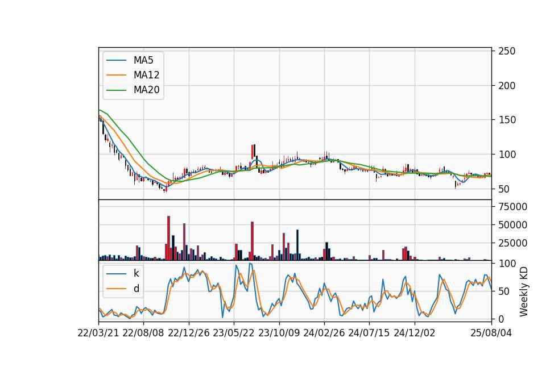Click the 75000 volume axis label
The height and width of the screenshot is (392, 546).
point(512,207)
